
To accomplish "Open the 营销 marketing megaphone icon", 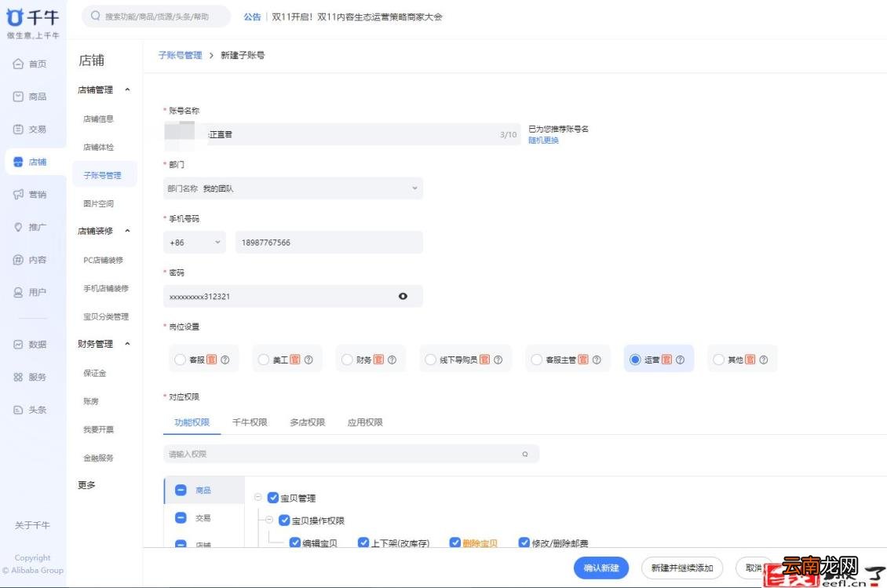I will click(x=18, y=195).
